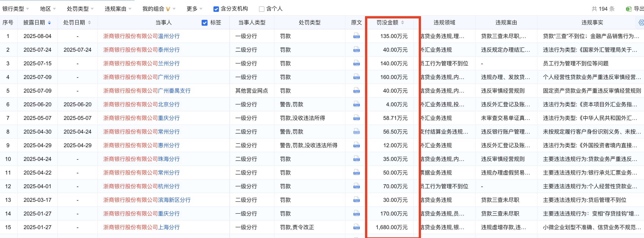Open original file icon for 珠海分行 row
This screenshot has height=238, width=644.
pos(357,159)
